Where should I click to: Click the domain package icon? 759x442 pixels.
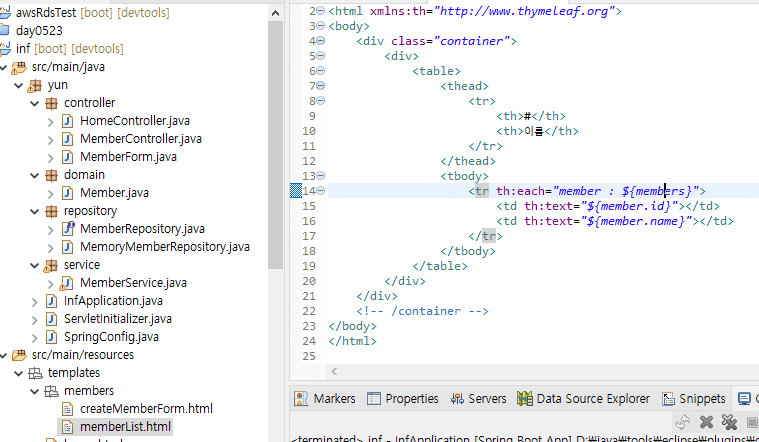tap(51, 175)
